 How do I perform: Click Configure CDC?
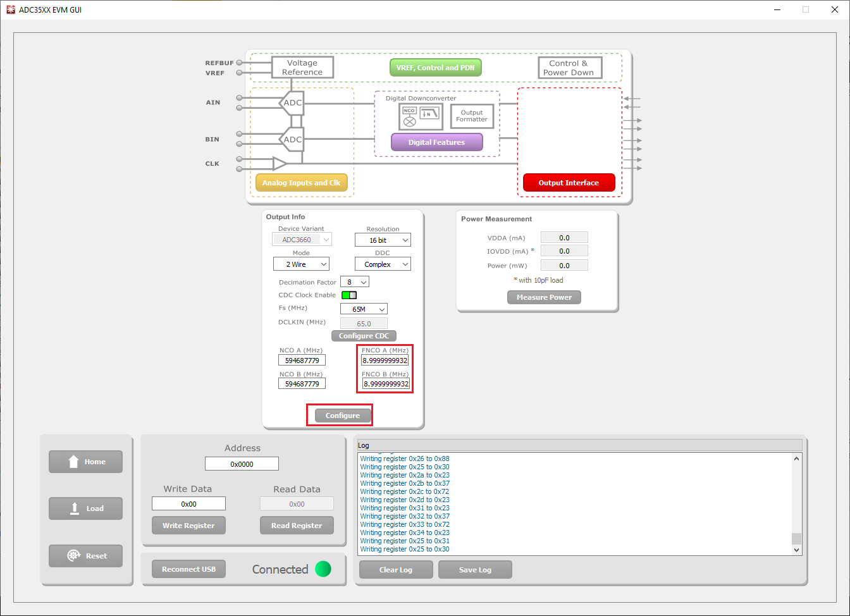364,335
